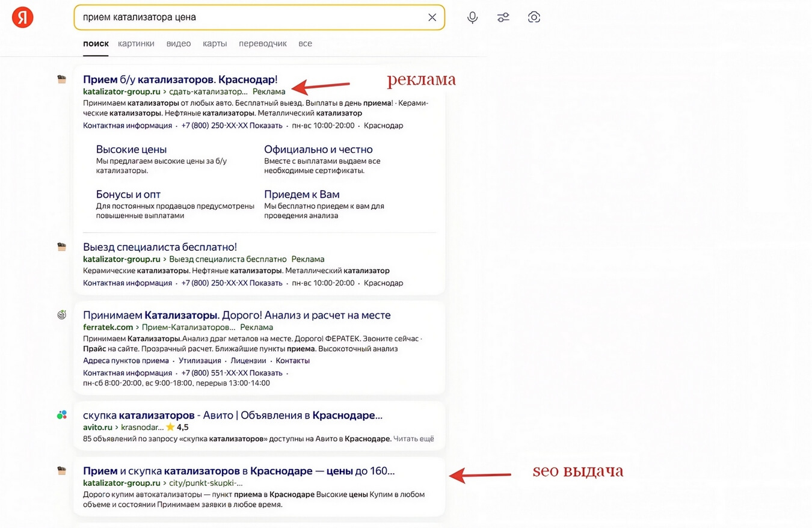Open the 'Приедем к Вам' sitelink
Viewport: 812px width, 528px height.
point(302,194)
